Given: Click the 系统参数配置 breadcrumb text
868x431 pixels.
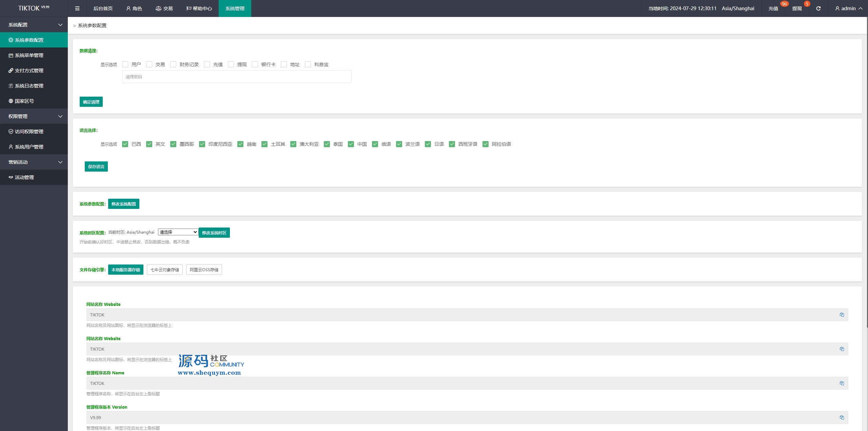Looking at the screenshot, I should 92,25.
